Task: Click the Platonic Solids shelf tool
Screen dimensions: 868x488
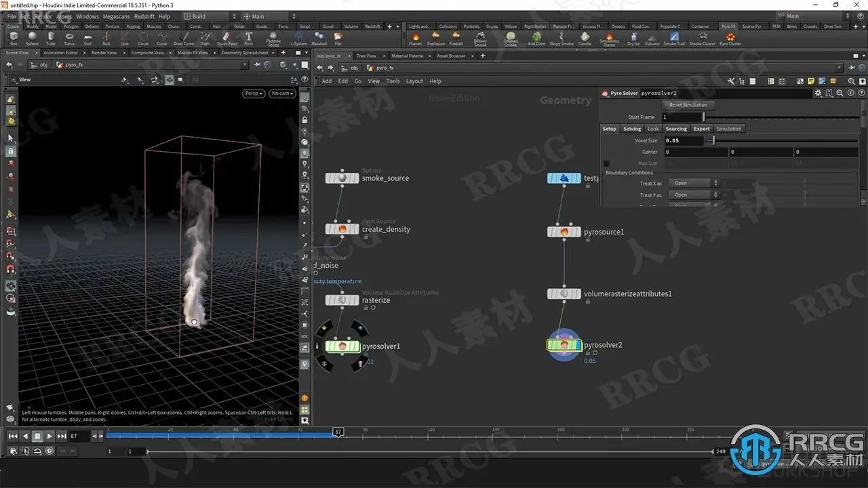Action: pos(273,37)
